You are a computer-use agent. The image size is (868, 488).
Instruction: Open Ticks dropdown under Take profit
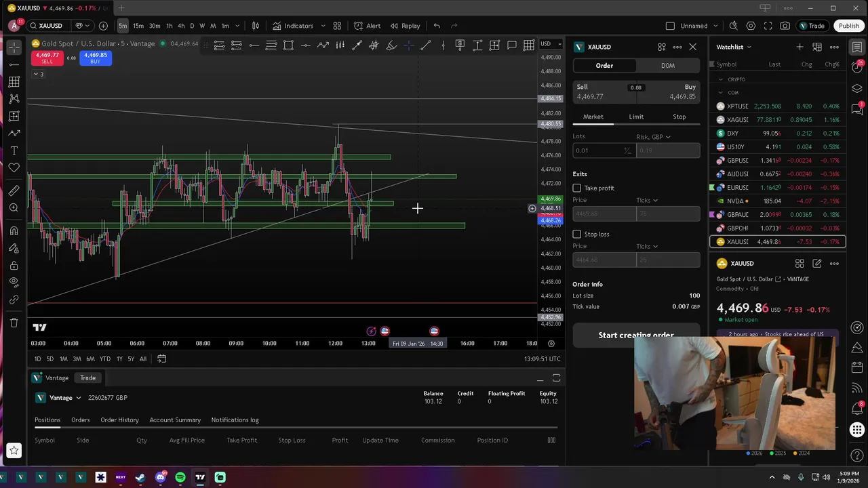pyautogui.click(x=647, y=200)
